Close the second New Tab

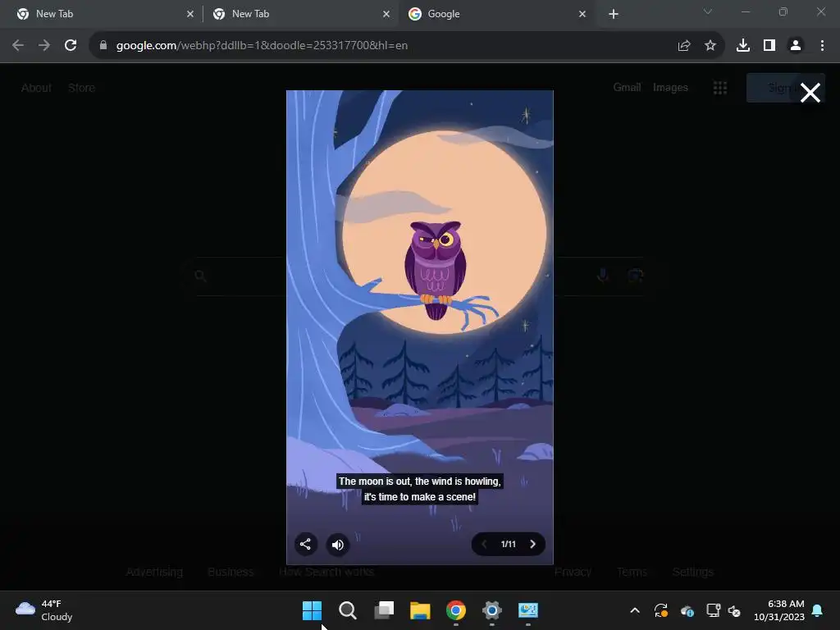(386, 14)
